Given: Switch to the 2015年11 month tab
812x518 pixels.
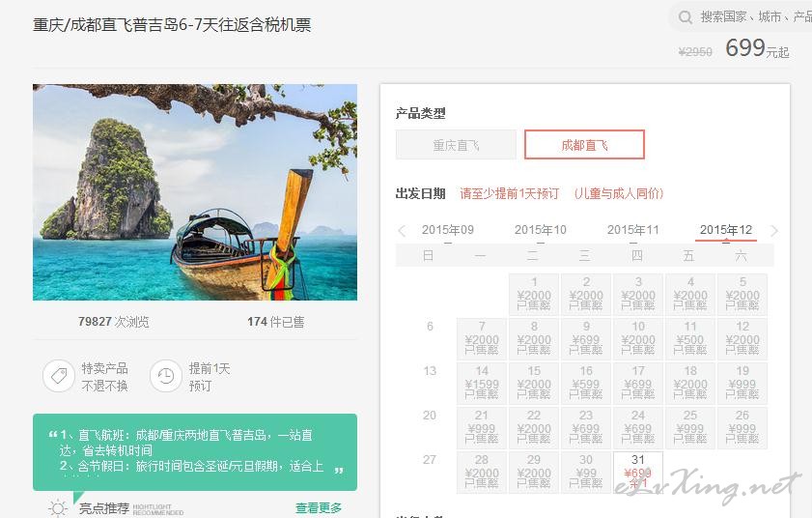Looking at the screenshot, I should 632,230.
